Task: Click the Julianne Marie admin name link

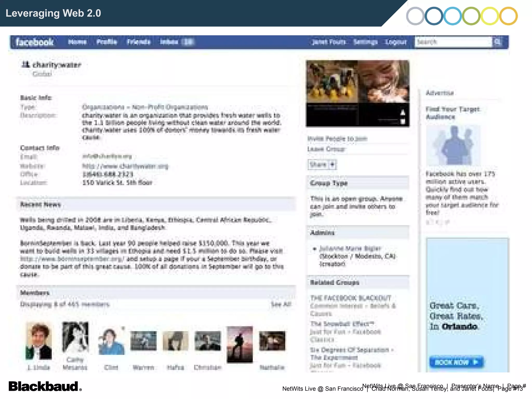Action: point(350,248)
